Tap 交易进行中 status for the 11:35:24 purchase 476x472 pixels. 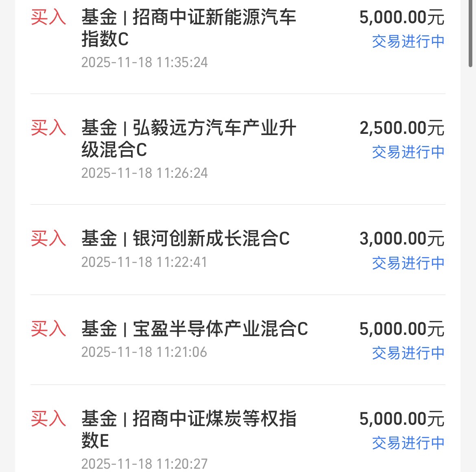pos(408,41)
